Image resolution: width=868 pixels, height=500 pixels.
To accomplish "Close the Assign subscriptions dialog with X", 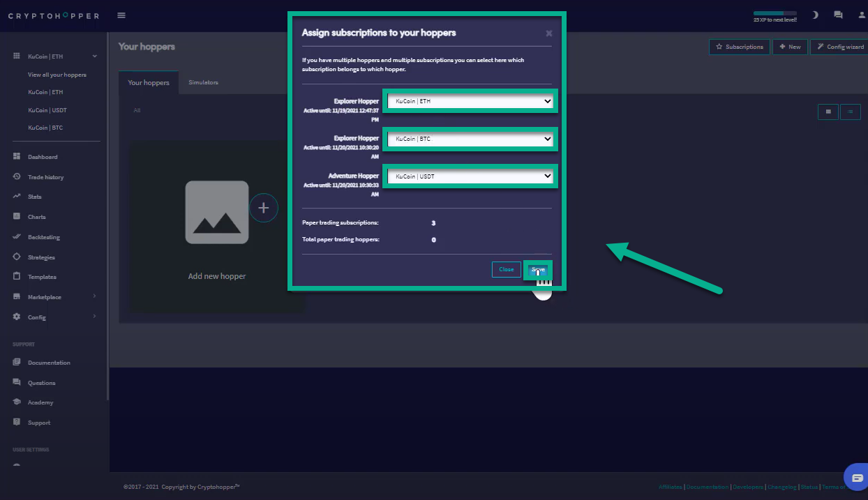I will point(549,33).
